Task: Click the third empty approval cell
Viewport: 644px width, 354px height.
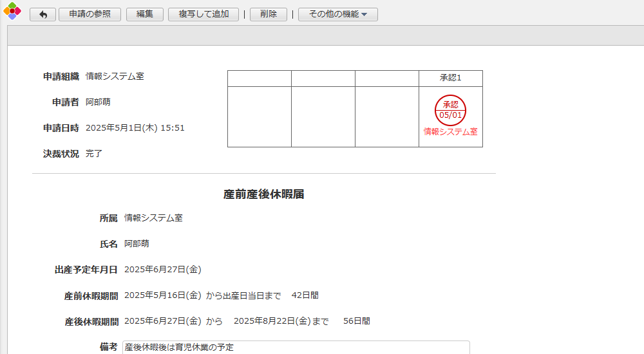Action: (x=386, y=116)
